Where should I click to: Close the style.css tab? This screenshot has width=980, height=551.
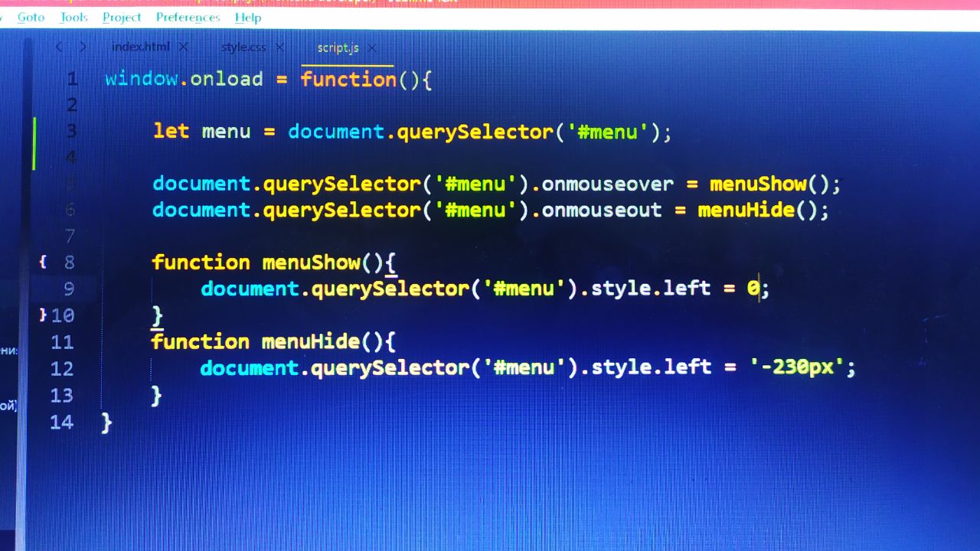(x=279, y=47)
